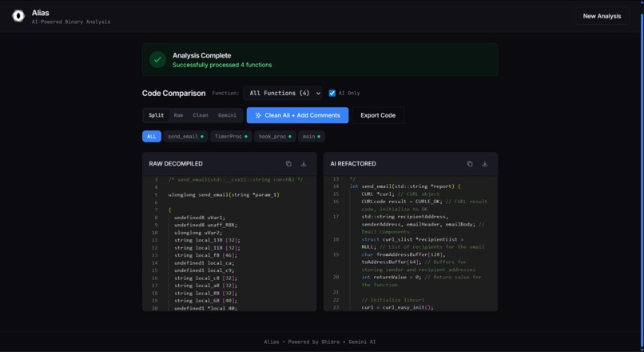Switch to Gemini view

227,115
